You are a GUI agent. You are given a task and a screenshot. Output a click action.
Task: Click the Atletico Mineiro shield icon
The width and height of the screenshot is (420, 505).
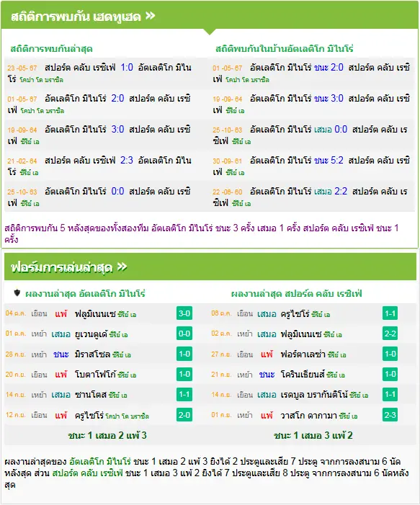[17, 292]
